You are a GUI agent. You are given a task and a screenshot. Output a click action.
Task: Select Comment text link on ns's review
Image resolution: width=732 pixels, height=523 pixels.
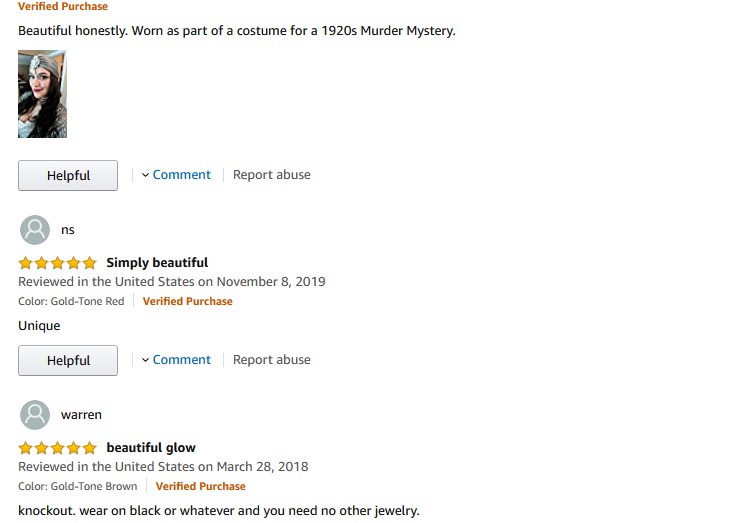pyautogui.click(x=181, y=359)
